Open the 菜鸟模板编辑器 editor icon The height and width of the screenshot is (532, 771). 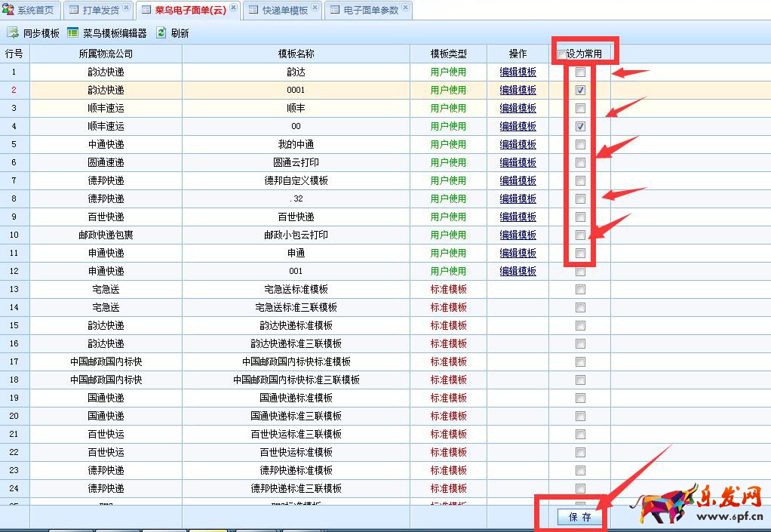72,33
